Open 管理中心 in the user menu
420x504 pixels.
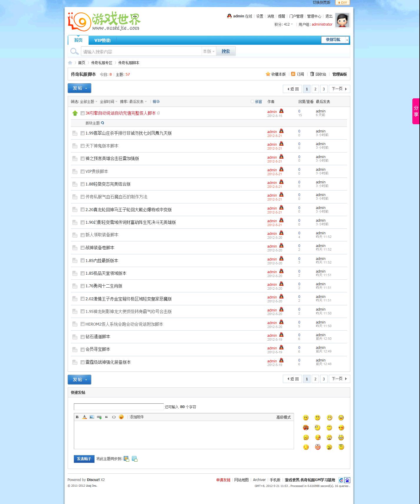314,16
